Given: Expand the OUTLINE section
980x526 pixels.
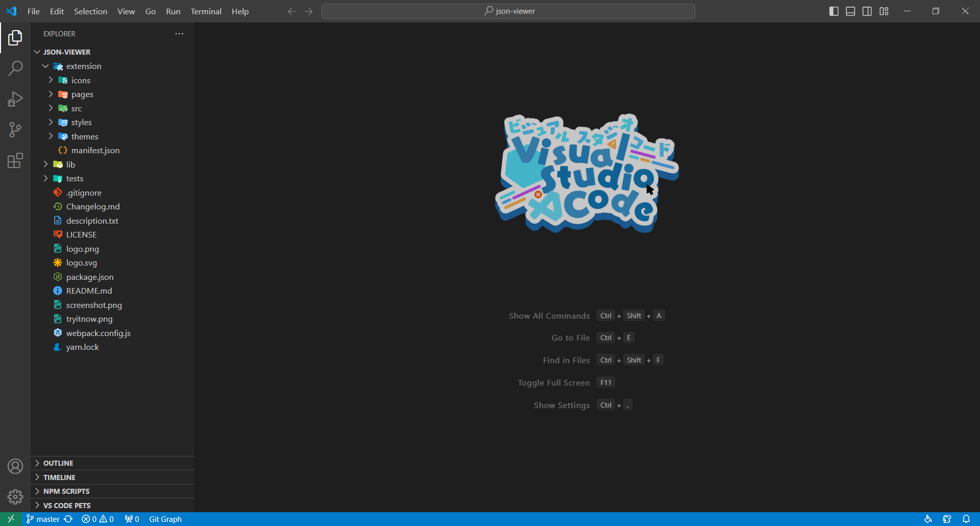Looking at the screenshot, I should point(112,463).
